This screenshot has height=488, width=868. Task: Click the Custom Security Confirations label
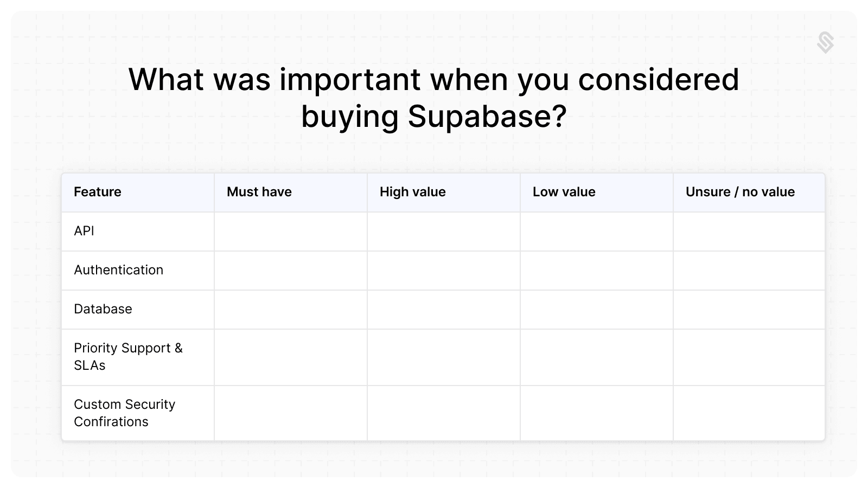[125, 413]
